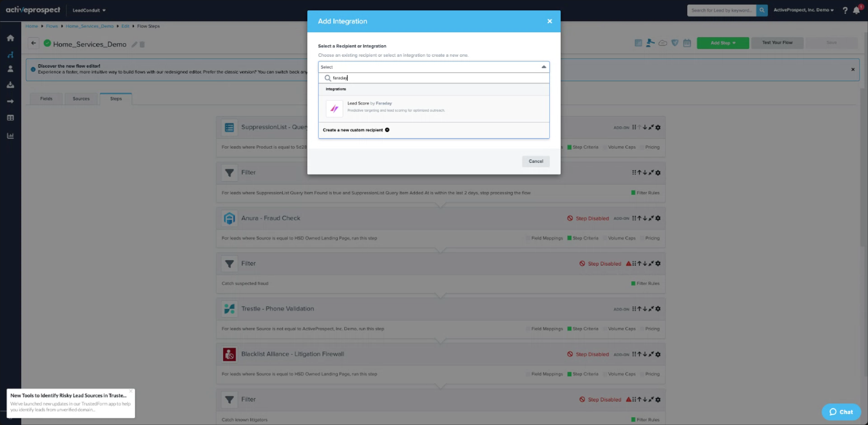868x425 pixels.
Task: Collapse the Select recipient dropdown
Action: [x=543, y=67]
